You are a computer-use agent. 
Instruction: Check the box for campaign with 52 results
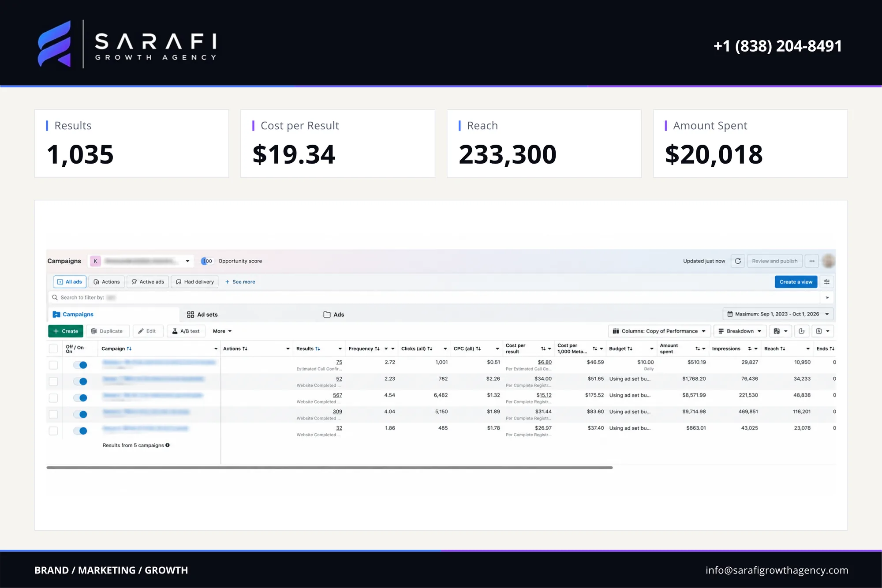pyautogui.click(x=53, y=382)
